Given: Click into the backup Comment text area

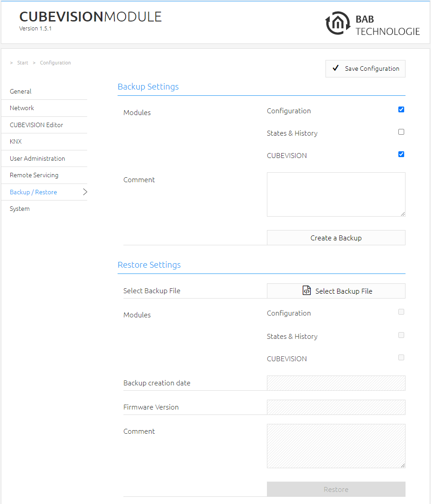Looking at the screenshot, I should [336, 194].
